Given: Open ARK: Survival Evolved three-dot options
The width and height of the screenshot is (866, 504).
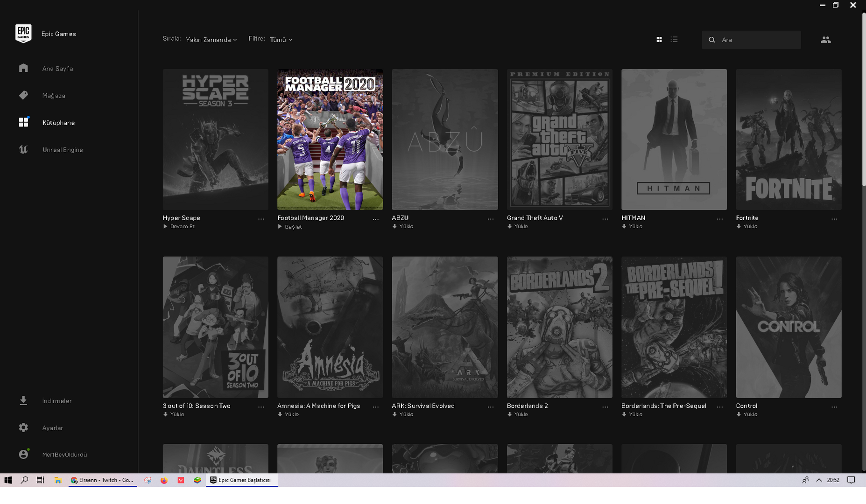Looking at the screenshot, I should pos(491,407).
